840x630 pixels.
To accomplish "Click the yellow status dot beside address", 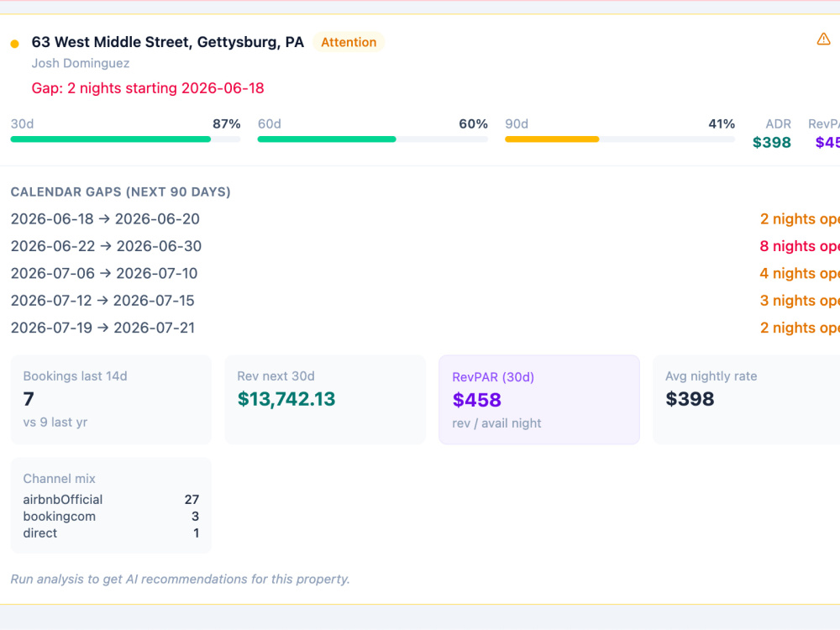I will pos(15,44).
